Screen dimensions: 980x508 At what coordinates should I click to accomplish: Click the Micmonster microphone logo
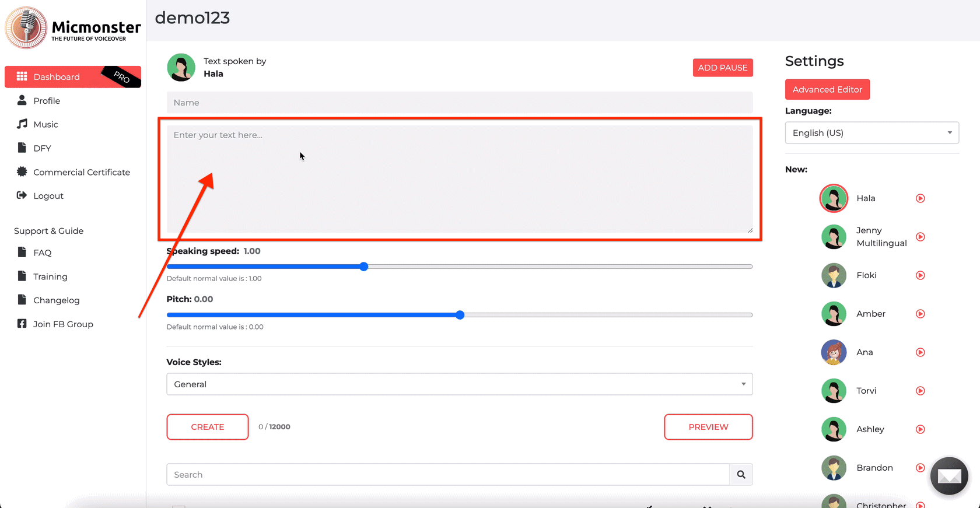pyautogui.click(x=26, y=27)
